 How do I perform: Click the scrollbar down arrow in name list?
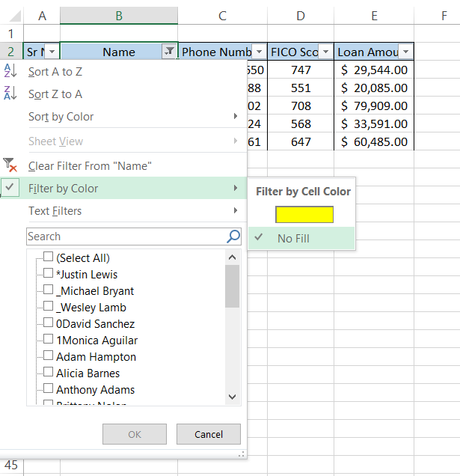pyautogui.click(x=232, y=397)
